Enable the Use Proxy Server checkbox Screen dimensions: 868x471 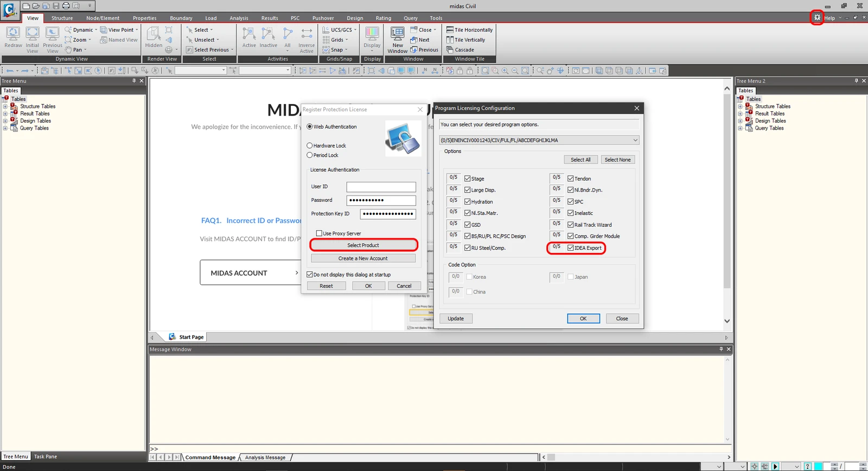[x=319, y=233]
